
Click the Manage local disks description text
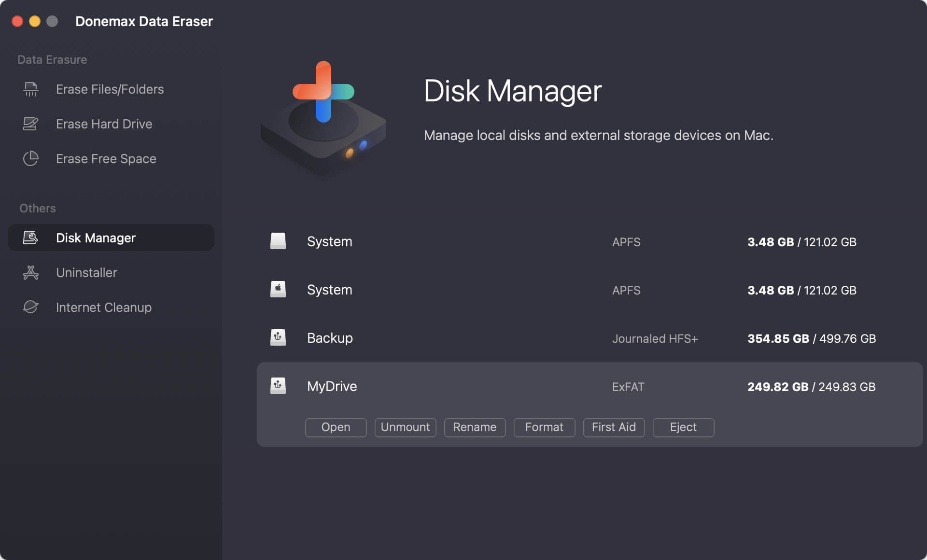point(599,135)
